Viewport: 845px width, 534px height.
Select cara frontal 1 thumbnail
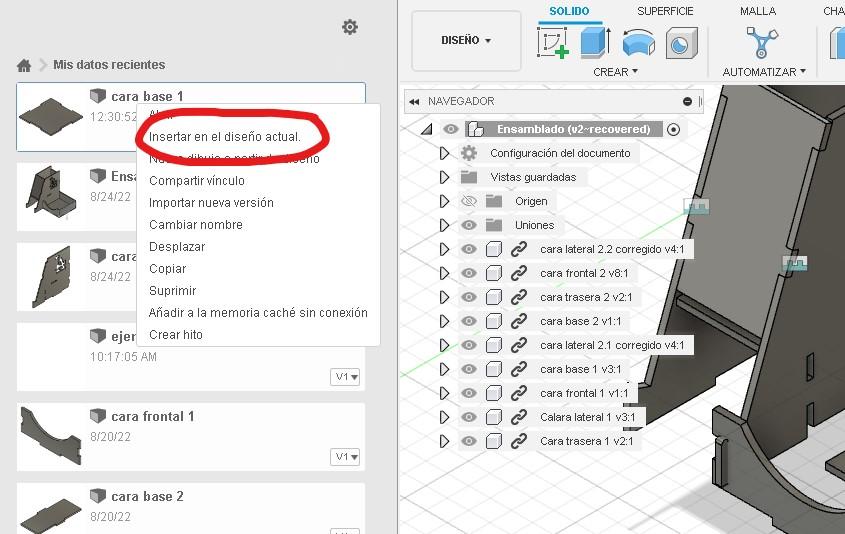[51, 435]
